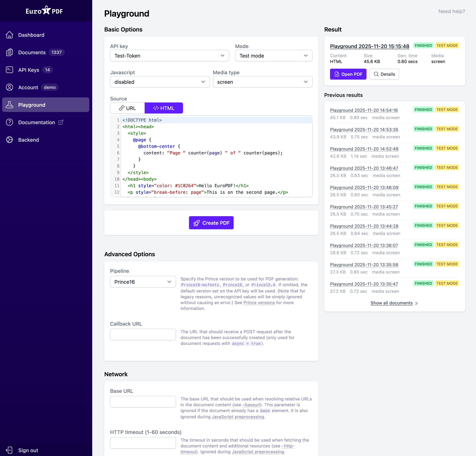Expand the Mode dropdown
476x456 pixels.
[274, 56]
